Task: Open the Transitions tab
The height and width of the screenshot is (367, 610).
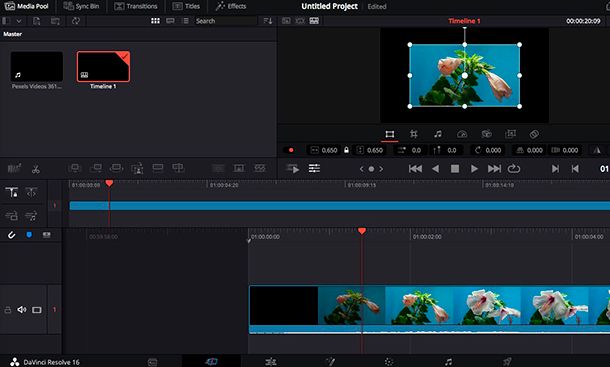Action: [x=136, y=6]
